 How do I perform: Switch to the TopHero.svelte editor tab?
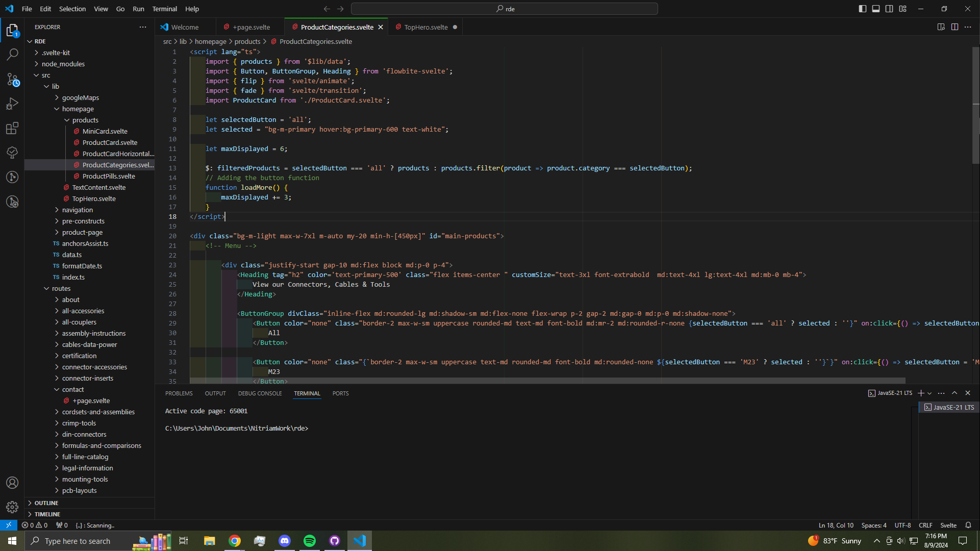pyautogui.click(x=426, y=27)
